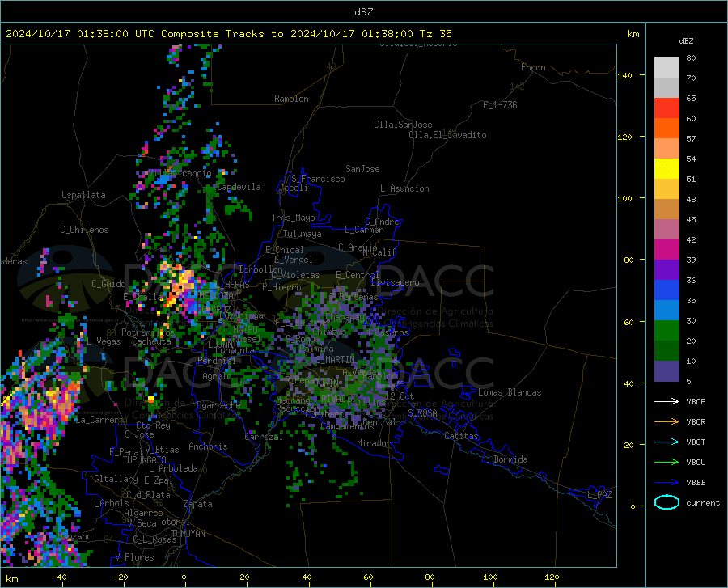Choose the purple 39 dBZ color band
This screenshot has width=728, height=588.
(667, 269)
